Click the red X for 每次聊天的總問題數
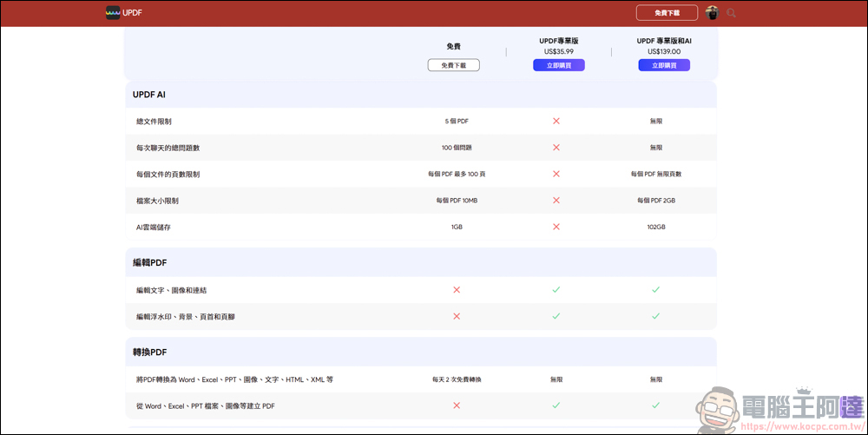The width and height of the screenshot is (868, 435). [x=556, y=148]
